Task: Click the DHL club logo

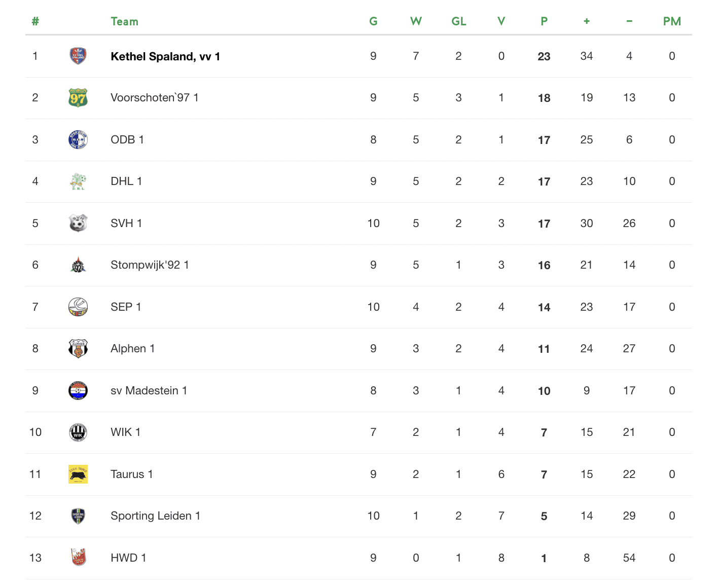Action: [78, 181]
